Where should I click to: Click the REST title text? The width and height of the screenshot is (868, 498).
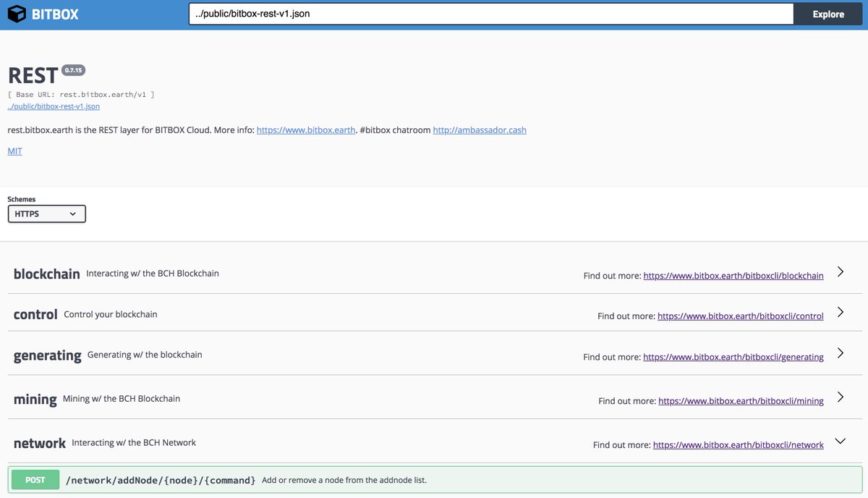pyautogui.click(x=33, y=75)
